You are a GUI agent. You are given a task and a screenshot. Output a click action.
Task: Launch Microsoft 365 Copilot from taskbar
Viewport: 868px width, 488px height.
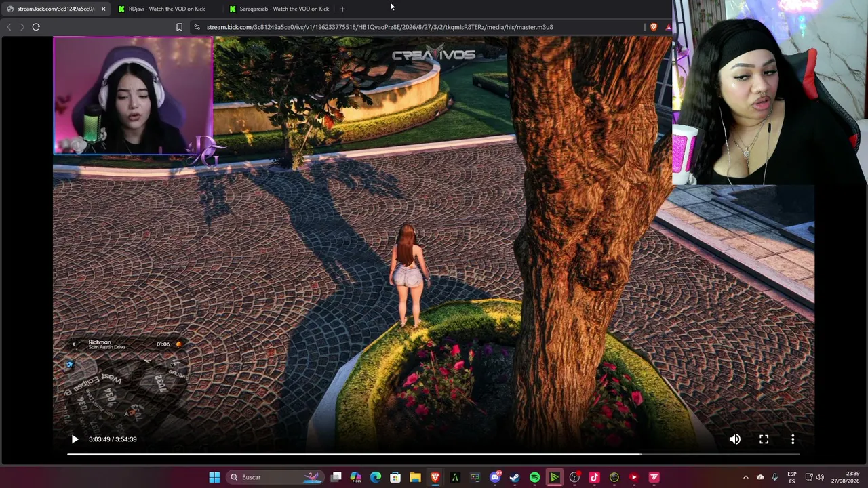point(356,477)
